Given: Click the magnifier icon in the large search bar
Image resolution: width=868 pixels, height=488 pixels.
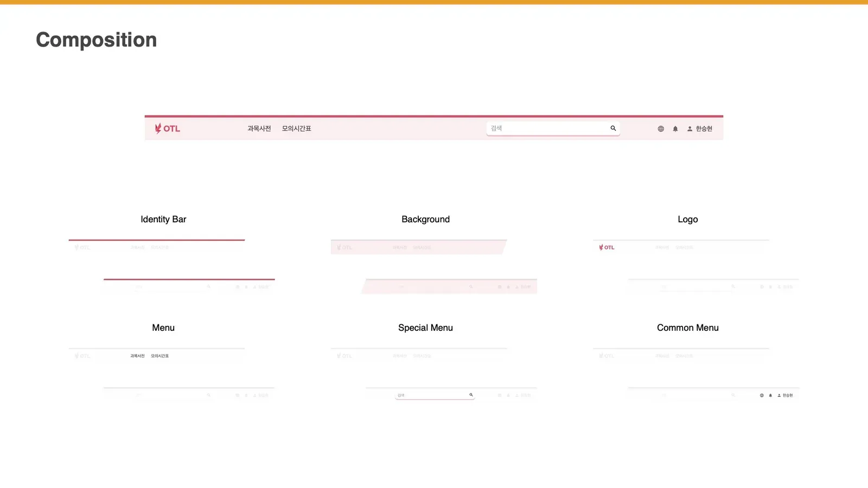Looking at the screenshot, I should click(x=613, y=129).
